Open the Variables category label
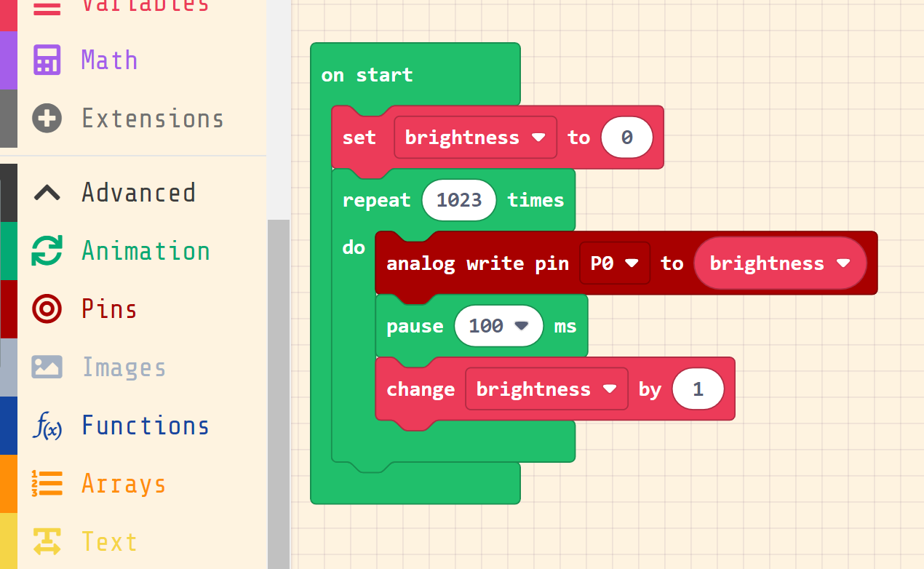924x569 pixels. click(x=145, y=6)
